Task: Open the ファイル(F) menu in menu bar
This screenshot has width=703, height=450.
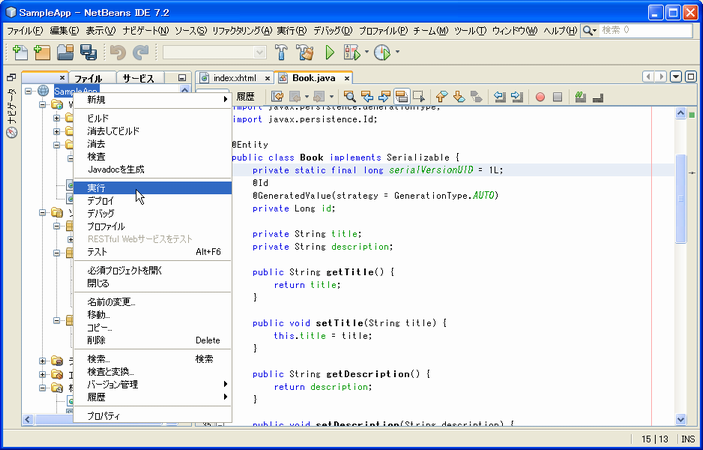Action: point(25,30)
